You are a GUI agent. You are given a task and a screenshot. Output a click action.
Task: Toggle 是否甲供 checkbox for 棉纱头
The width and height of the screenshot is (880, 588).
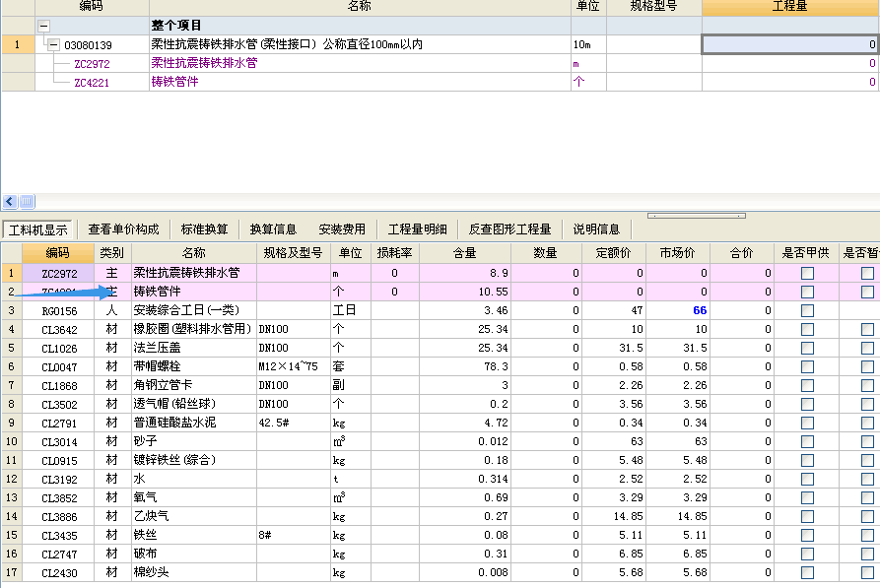(807, 573)
